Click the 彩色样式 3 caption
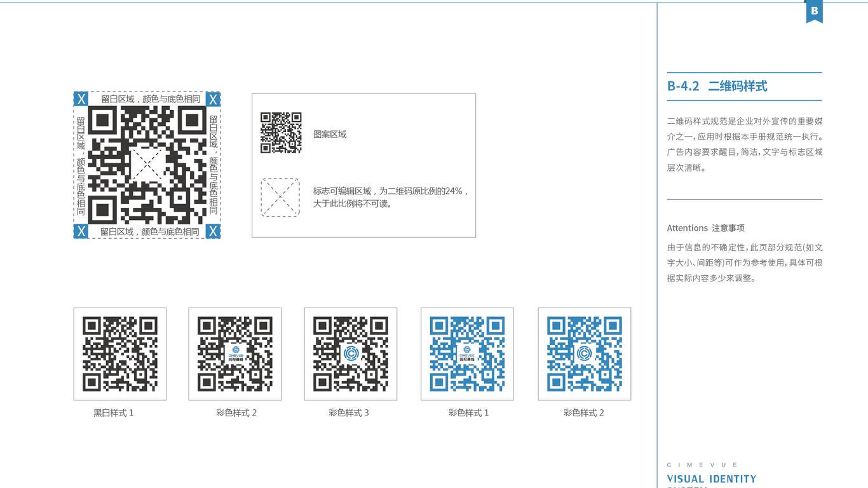 pyautogui.click(x=349, y=413)
